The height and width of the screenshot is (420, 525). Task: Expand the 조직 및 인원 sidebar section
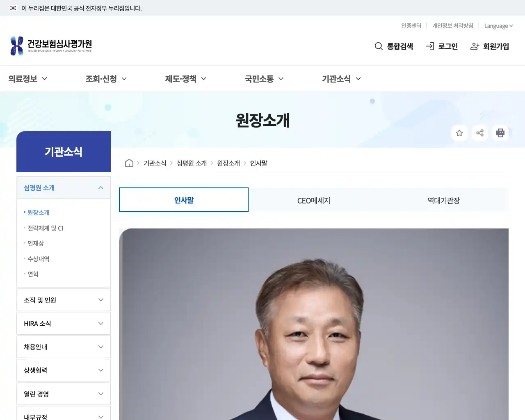(x=64, y=300)
